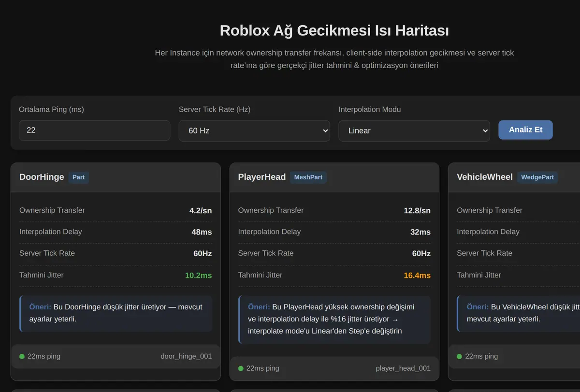
Task: Click the WedgePart badge on VehicleWheel
Action: 537,177
